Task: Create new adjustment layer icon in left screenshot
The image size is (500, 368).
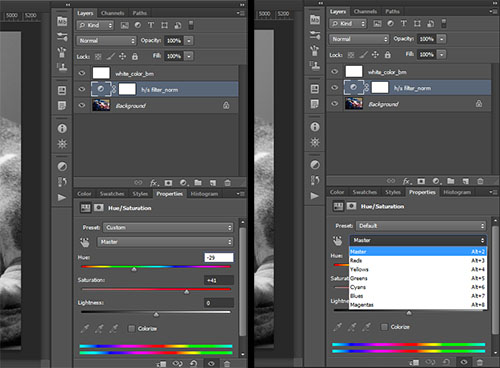Action: [x=183, y=183]
